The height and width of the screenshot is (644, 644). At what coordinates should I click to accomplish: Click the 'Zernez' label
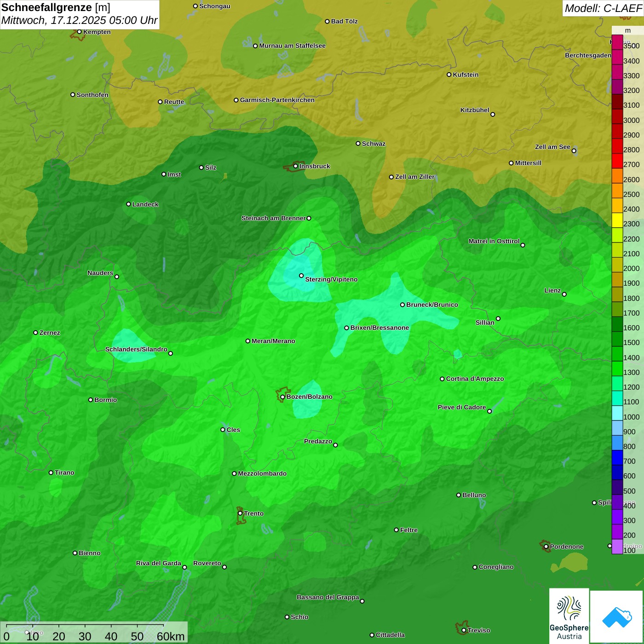pos(50,333)
